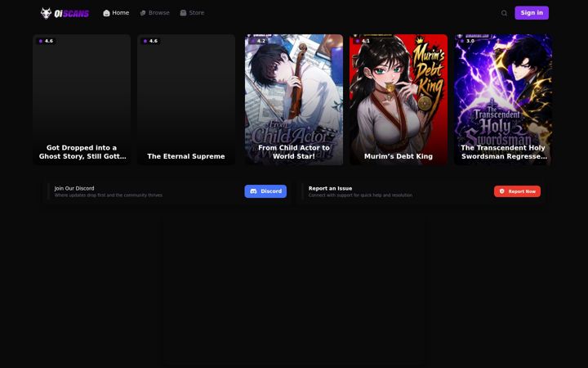
Task: Click the shield icon on Report Now
Action: click(x=501, y=191)
